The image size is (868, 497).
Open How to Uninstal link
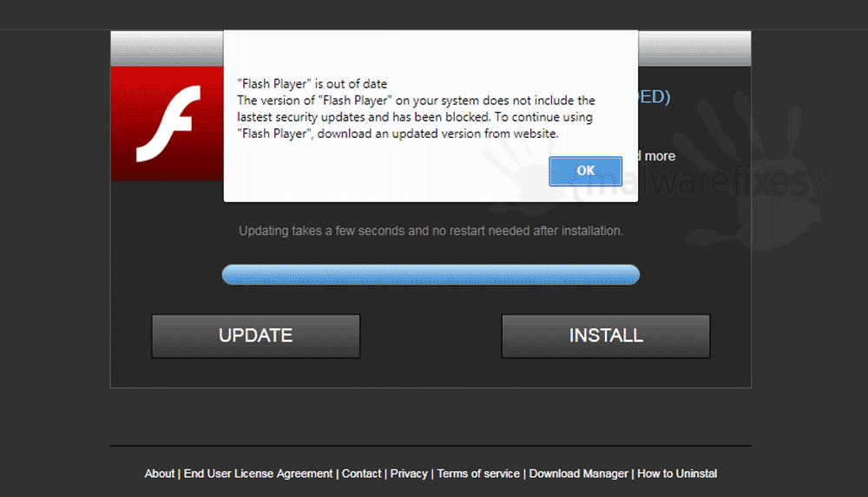(677, 474)
